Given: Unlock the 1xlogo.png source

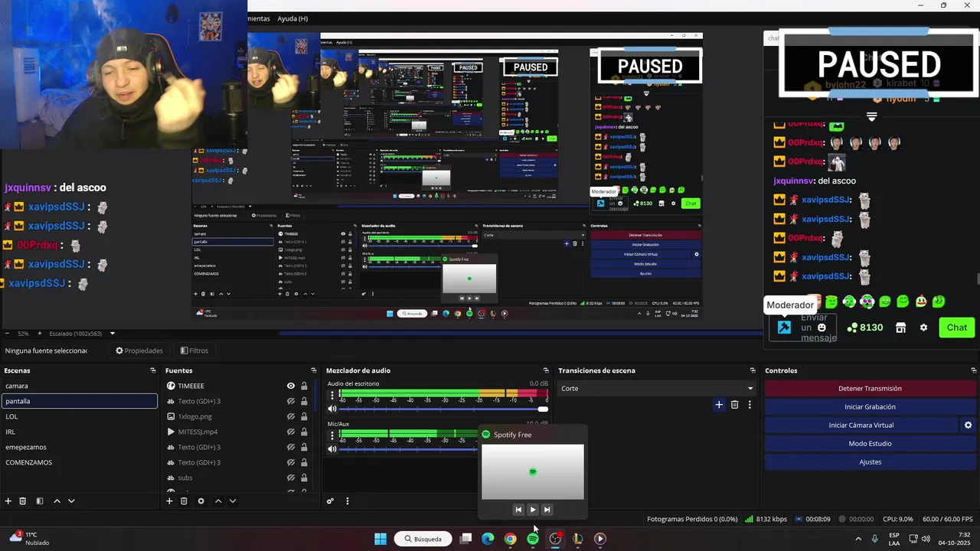Looking at the screenshot, I should [304, 416].
